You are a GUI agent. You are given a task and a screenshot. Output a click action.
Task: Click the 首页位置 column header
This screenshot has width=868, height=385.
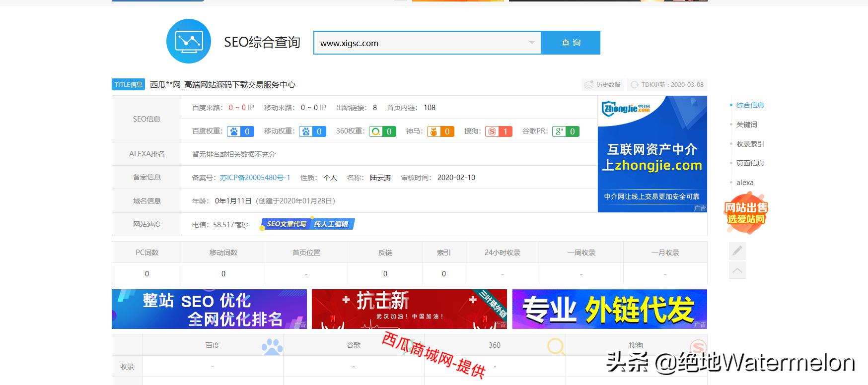tap(306, 253)
